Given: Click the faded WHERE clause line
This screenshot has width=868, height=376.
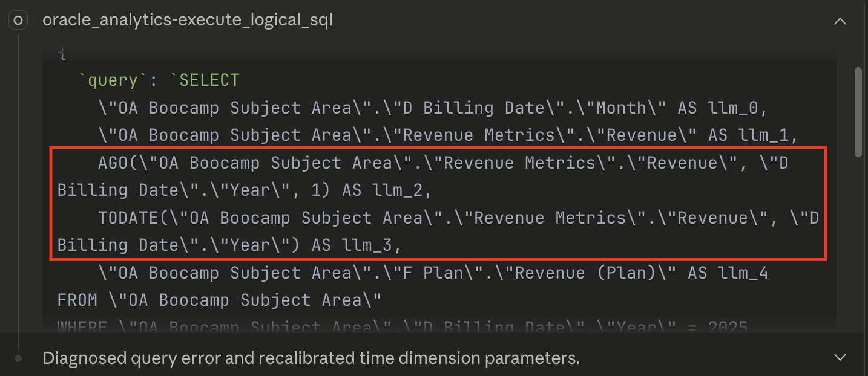Looking at the screenshot, I should [x=403, y=327].
